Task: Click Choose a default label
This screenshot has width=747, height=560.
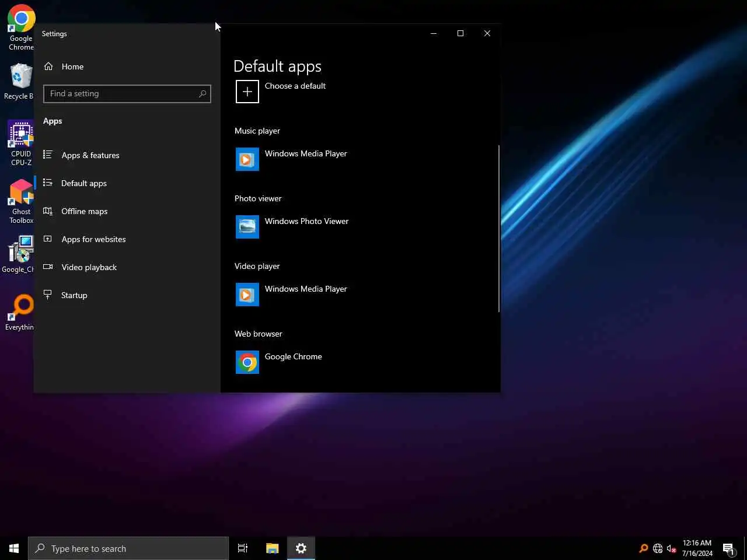Action: (x=295, y=86)
